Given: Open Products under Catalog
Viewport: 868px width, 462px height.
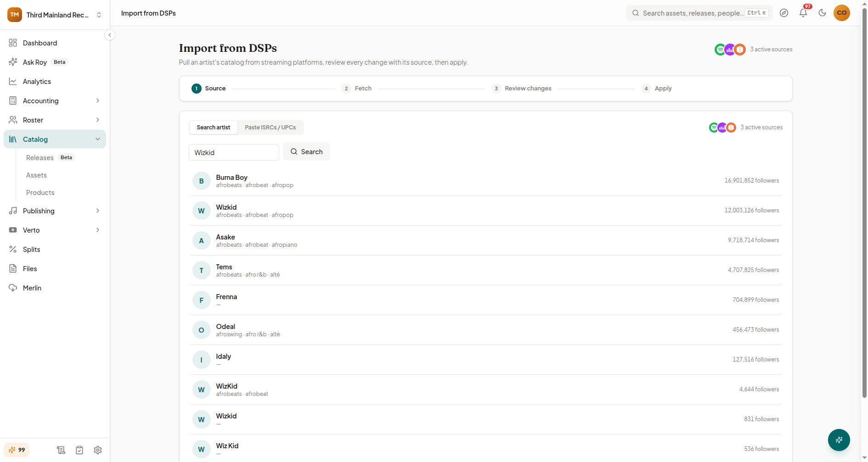Looking at the screenshot, I should [x=40, y=192].
